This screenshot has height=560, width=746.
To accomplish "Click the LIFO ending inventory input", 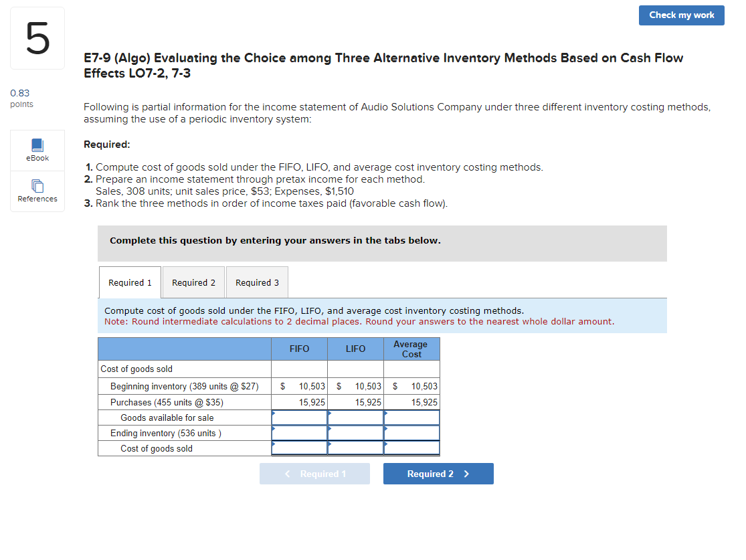I will tap(355, 433).
